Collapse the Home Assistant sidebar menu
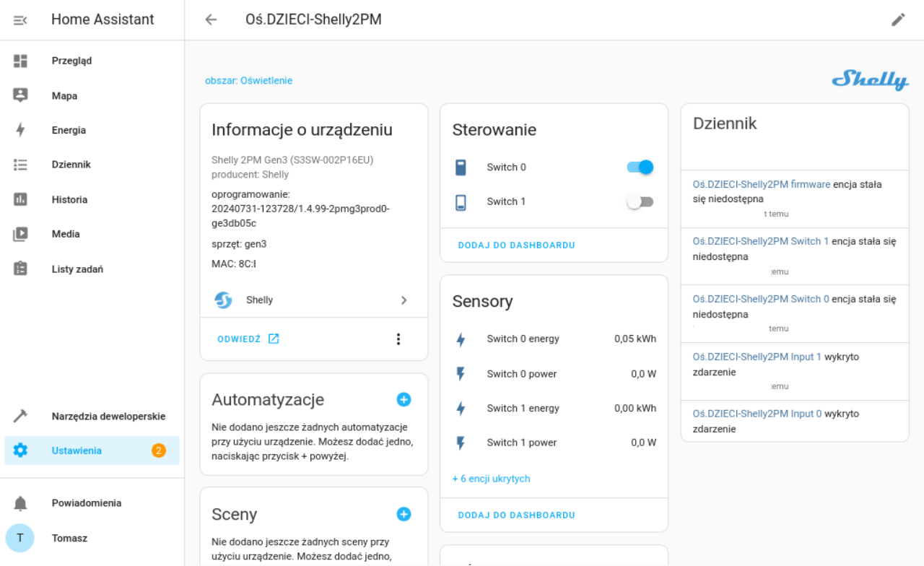The image size is (924, 566). point(20,20)
